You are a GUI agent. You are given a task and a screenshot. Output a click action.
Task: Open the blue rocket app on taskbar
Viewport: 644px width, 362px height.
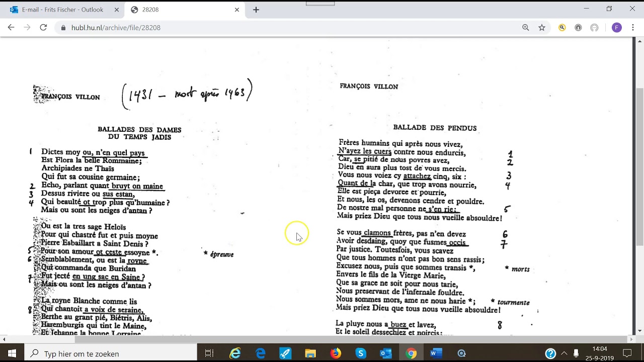click(x=285, y=353)
